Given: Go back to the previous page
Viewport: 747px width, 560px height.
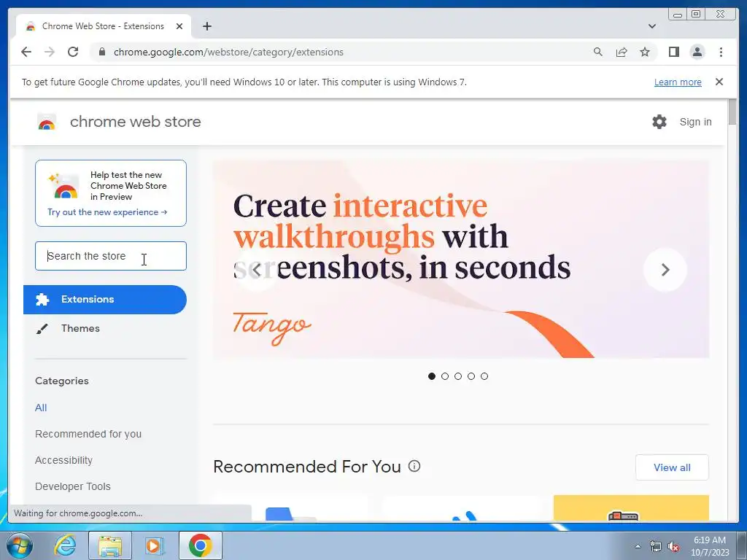Looking at the screenshot, I should tap(26, 52).
